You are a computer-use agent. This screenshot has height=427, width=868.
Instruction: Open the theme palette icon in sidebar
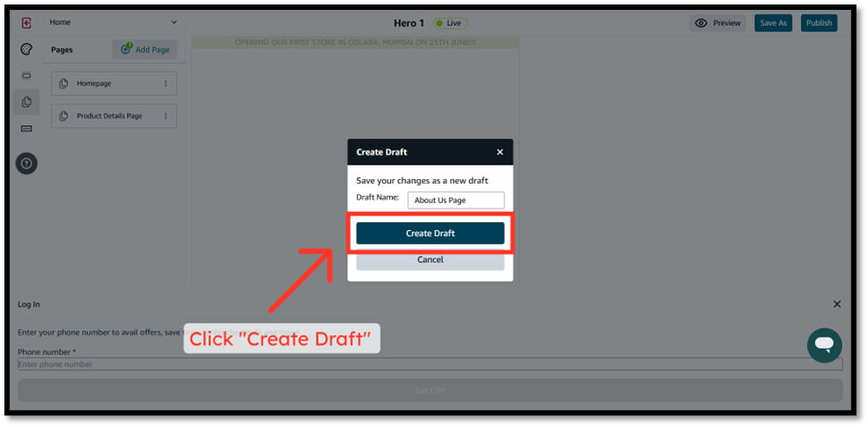tap(26, 49)
